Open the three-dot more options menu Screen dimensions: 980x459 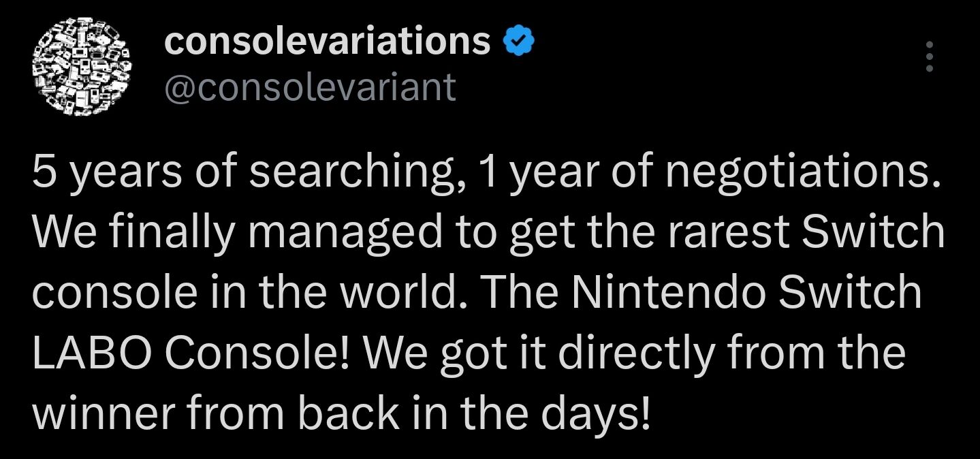click(x=929, y=57)
